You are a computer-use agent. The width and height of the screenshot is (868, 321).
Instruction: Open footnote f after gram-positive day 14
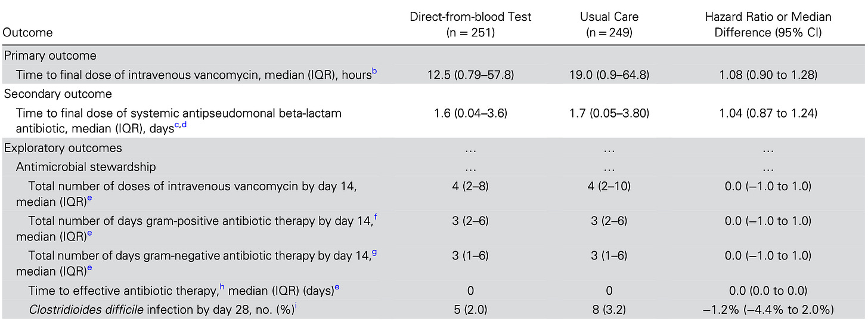(376, 218)
